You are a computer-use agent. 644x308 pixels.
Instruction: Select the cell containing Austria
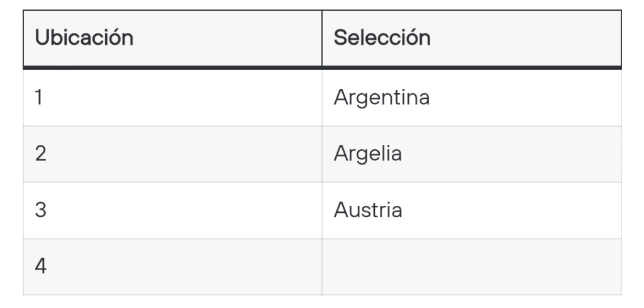click(472, 210)
